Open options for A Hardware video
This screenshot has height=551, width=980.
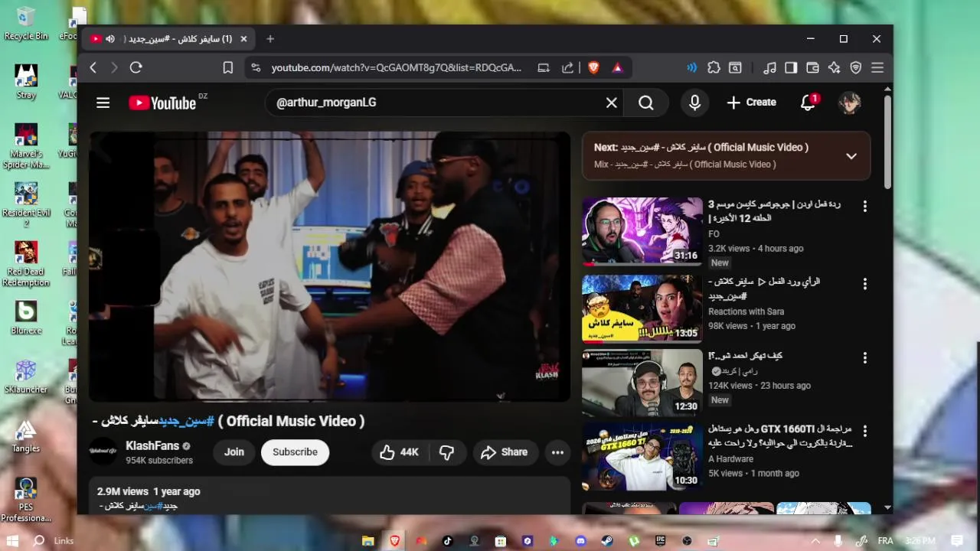pyautogui.click(x=864, y=432)
